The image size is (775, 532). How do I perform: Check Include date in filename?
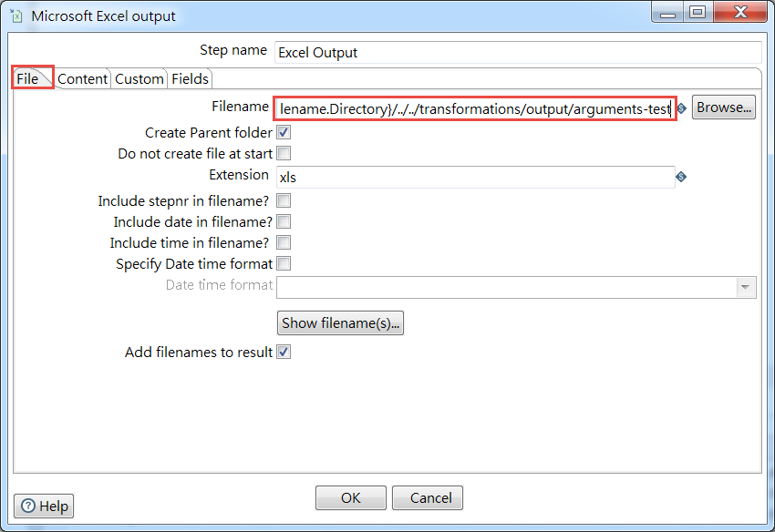[x=284, y=221]
